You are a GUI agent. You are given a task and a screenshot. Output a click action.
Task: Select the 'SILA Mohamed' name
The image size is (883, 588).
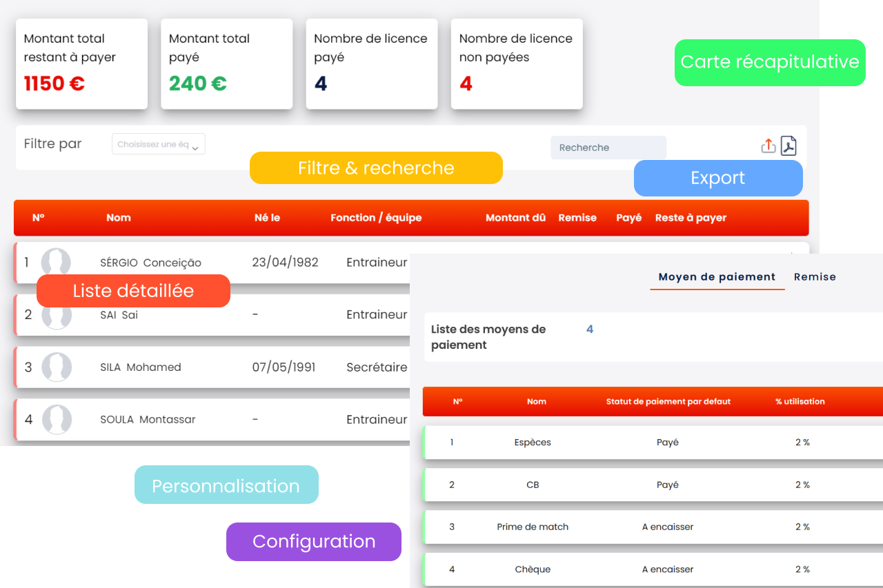pyautogui.click(x=141, y=367)
